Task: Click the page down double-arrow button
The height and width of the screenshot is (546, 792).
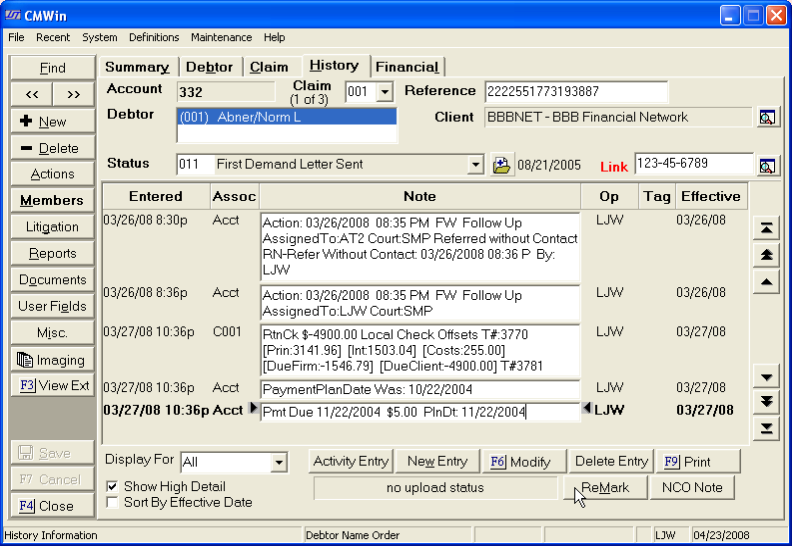Action: [765, 402]
